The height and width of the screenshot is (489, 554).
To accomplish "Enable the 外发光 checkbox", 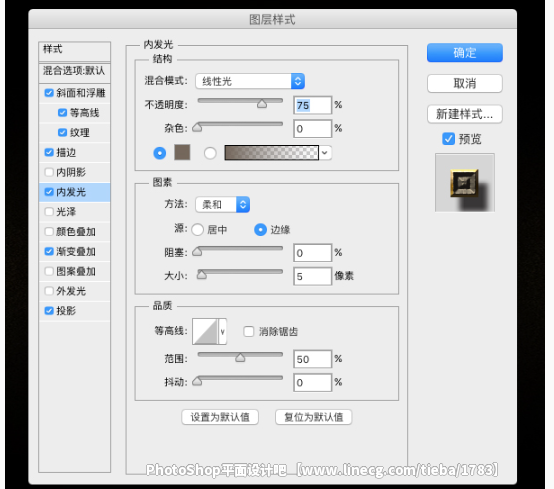I will (49, 291).
